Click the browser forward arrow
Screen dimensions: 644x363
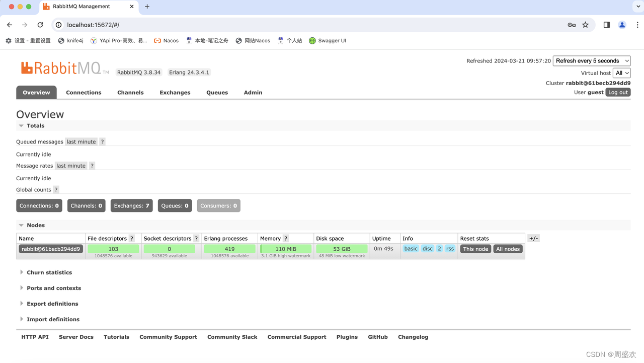25,25
